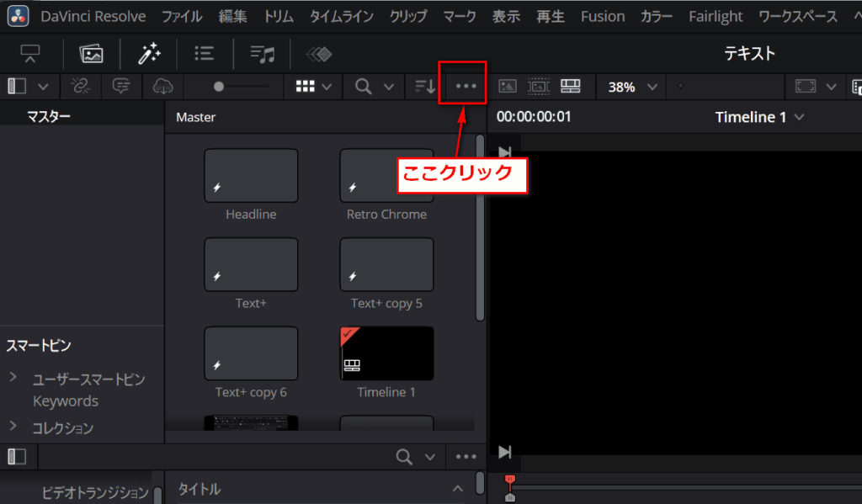
Task: Toggle the effects panel sidebar icon
Action: pyautogui.click(x=17, y=457)
